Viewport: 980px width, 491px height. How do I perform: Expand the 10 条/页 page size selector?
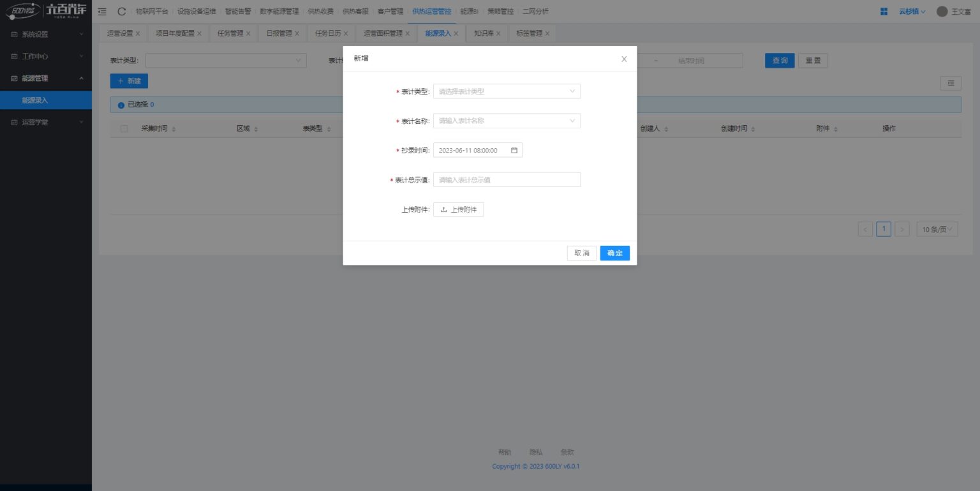pos(937,229)
